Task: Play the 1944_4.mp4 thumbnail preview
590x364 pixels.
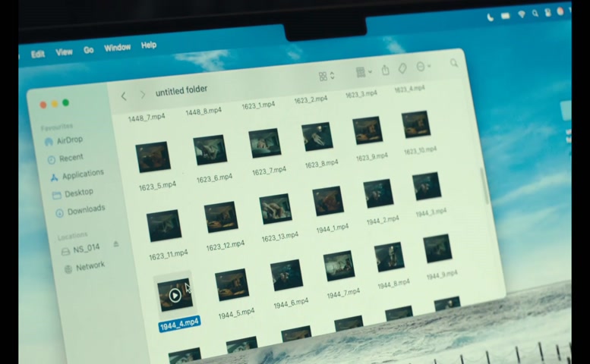Action: click(x=175, y=295)
